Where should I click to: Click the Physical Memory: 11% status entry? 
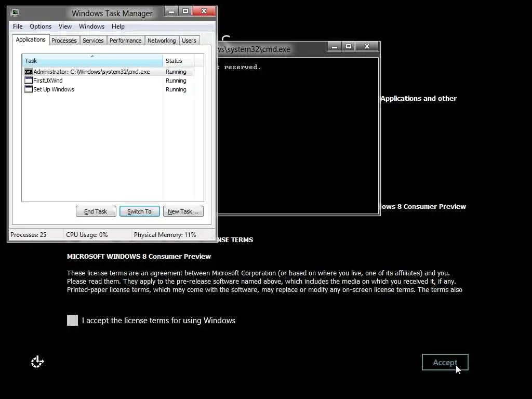(x=165, y=235)
